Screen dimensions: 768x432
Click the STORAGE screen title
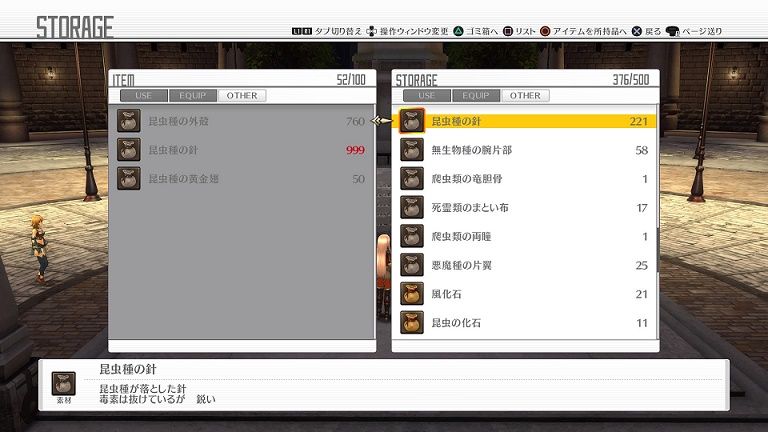click(x=75, y=27)
